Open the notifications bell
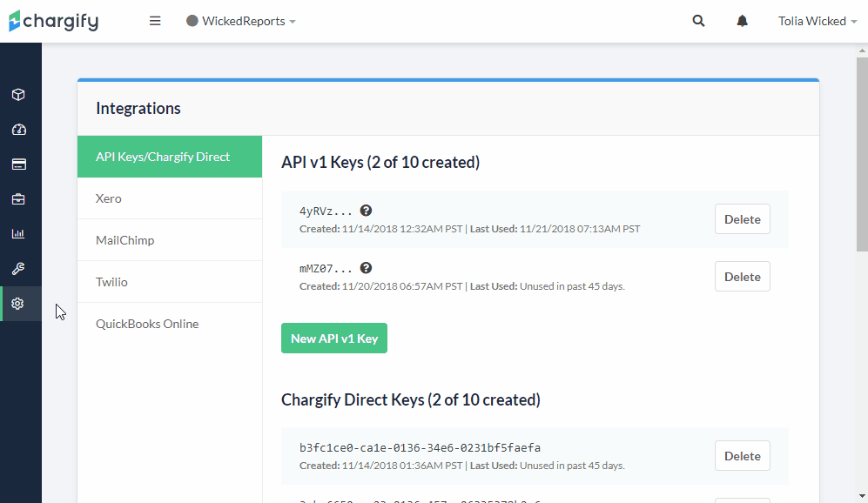 coord(743,21)
